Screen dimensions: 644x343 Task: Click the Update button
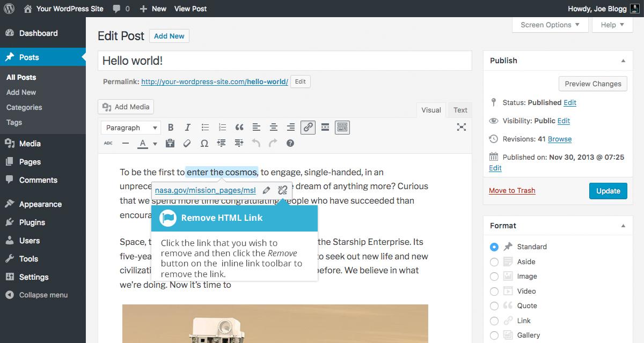[x=608, y=191]
